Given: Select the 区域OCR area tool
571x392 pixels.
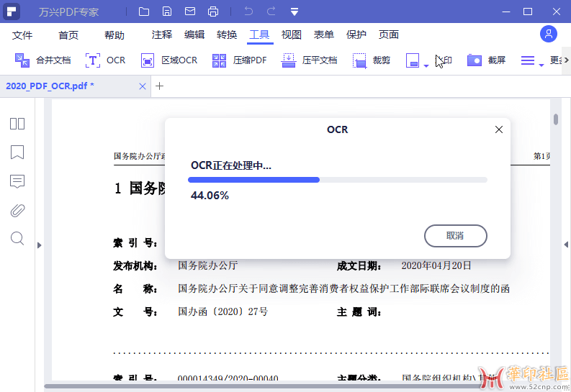Looking at the screenshot, I should click(x=169, y=60).
